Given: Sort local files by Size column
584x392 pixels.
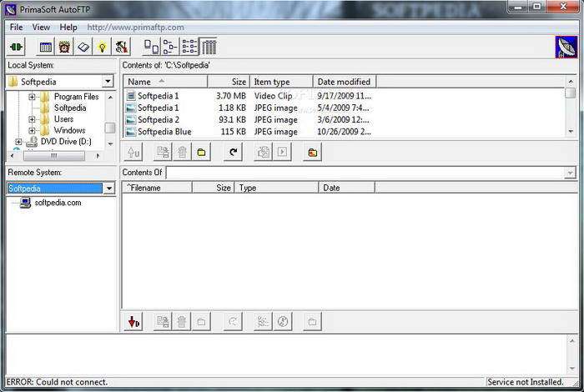Looking at the screenshot, I should tap(229, 82).
